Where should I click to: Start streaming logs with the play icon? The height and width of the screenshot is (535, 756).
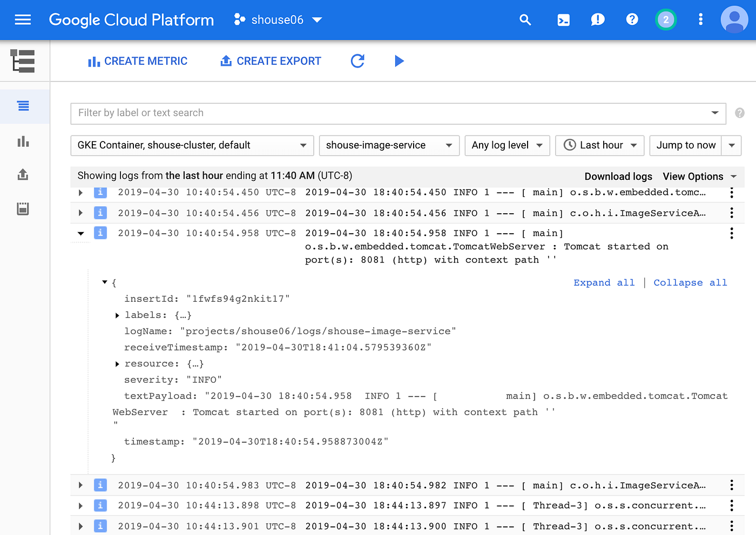pos(400,61)
